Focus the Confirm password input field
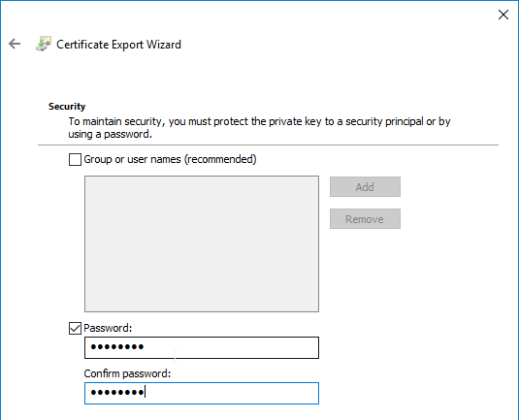This screenshot has height=420, width=519. tap(202, 393)
